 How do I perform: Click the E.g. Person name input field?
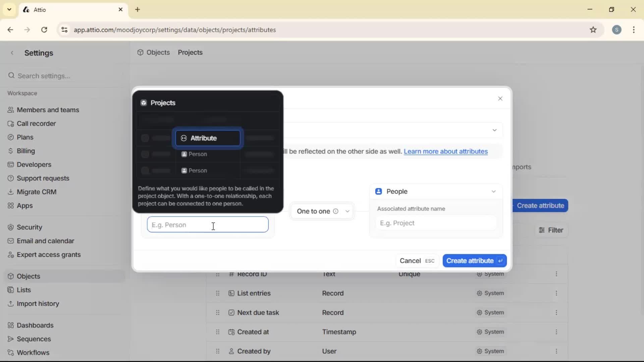[x=207, y=225]
